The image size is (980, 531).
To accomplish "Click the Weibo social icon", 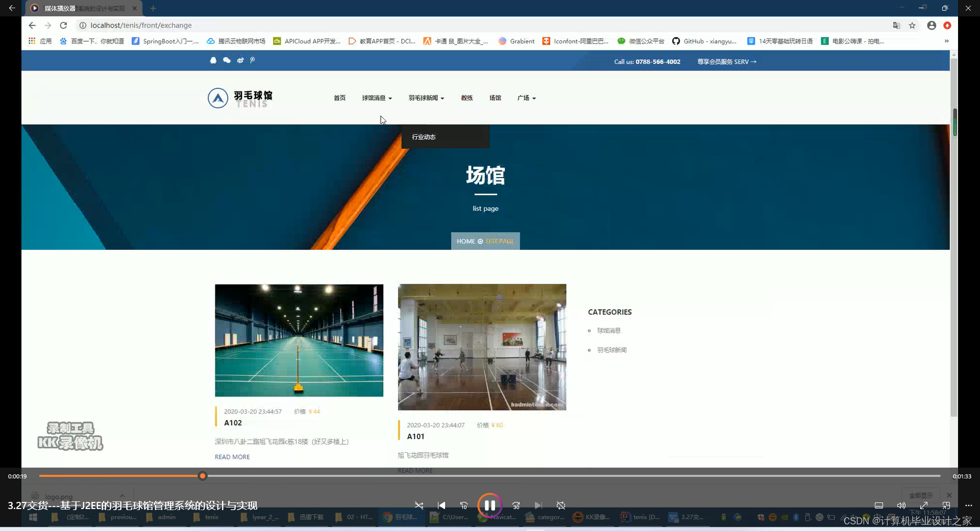I will pyautogui.click(x=240, y=60).
